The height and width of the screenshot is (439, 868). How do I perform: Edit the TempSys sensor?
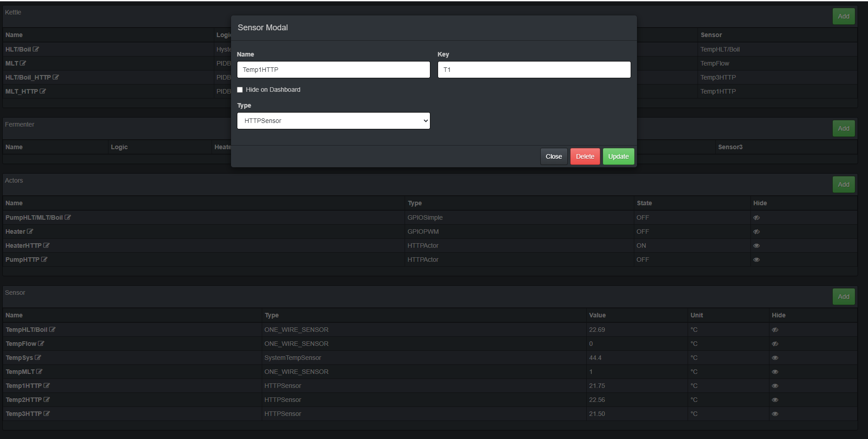[38, 358]
